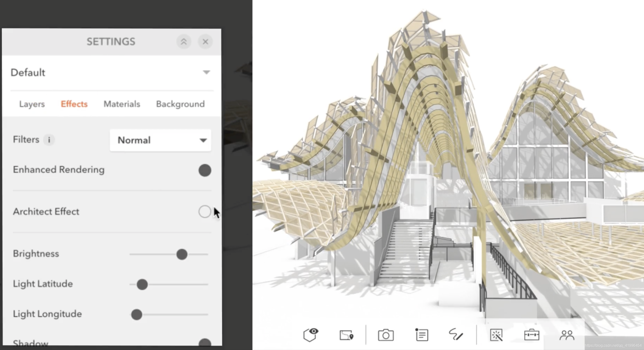Click the magic wand effects icon
This screenshot has height=350, width=644.
pos(496,335)
